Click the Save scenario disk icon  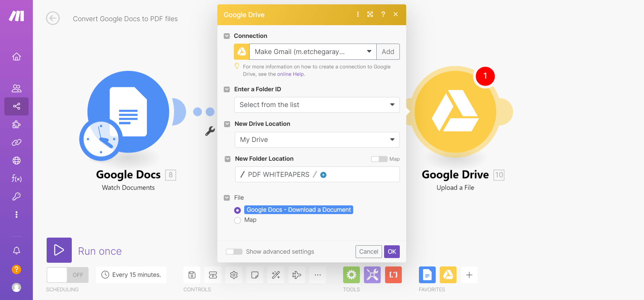[x=192, y=275]
